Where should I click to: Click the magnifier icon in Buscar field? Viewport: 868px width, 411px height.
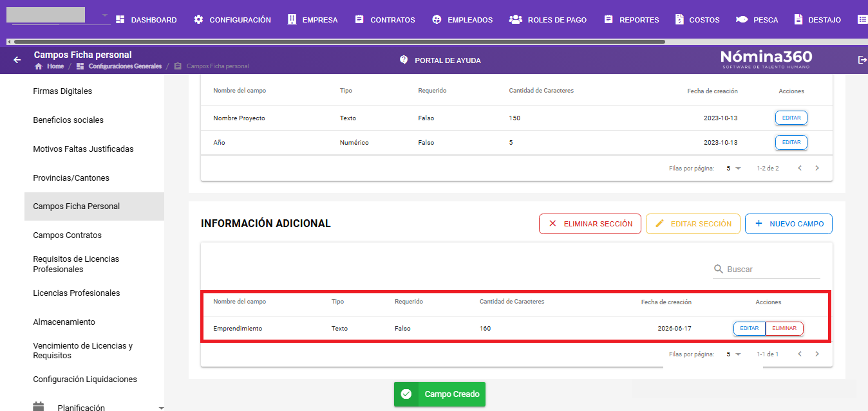point(719,269)
